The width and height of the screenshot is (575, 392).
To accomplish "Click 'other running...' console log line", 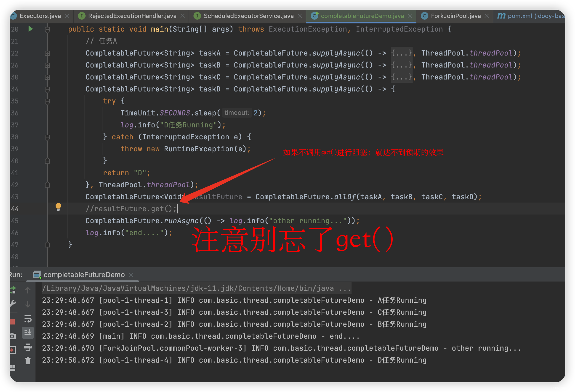I will point(281,348).
